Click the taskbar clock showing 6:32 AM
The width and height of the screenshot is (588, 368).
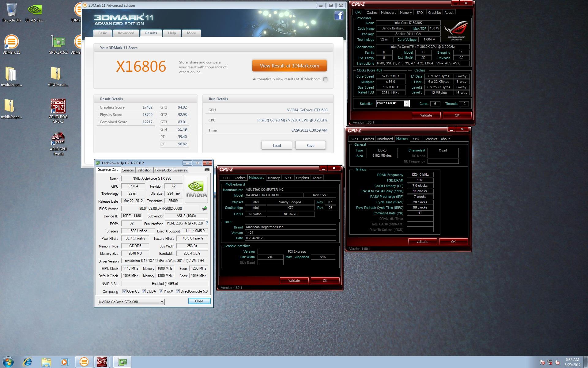(572, 362)
